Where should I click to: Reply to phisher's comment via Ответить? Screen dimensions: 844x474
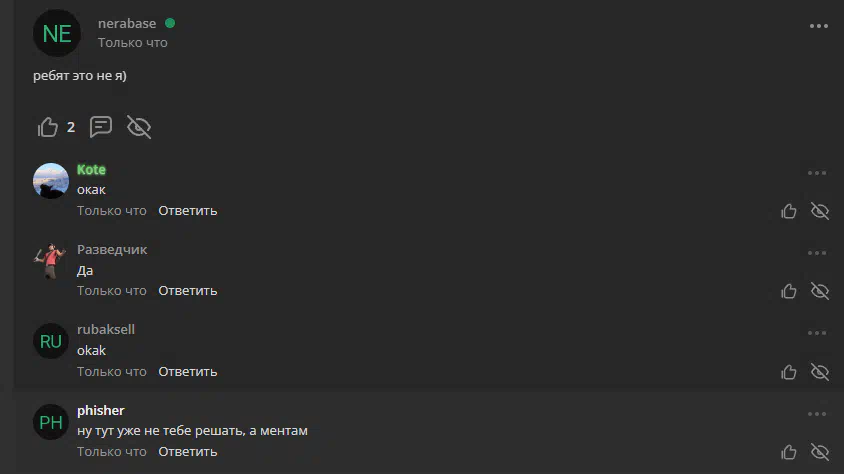click(x=187, y=451)
